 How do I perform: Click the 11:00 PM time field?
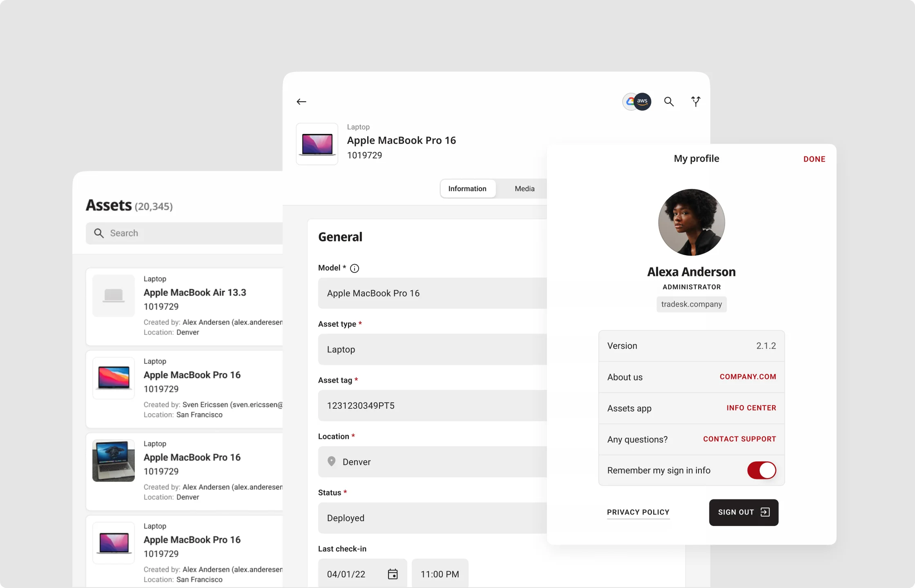(x=440, y=573)
